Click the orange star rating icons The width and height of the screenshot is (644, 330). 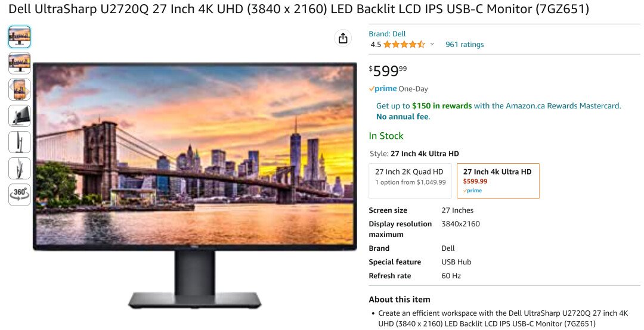pos(404,44)
